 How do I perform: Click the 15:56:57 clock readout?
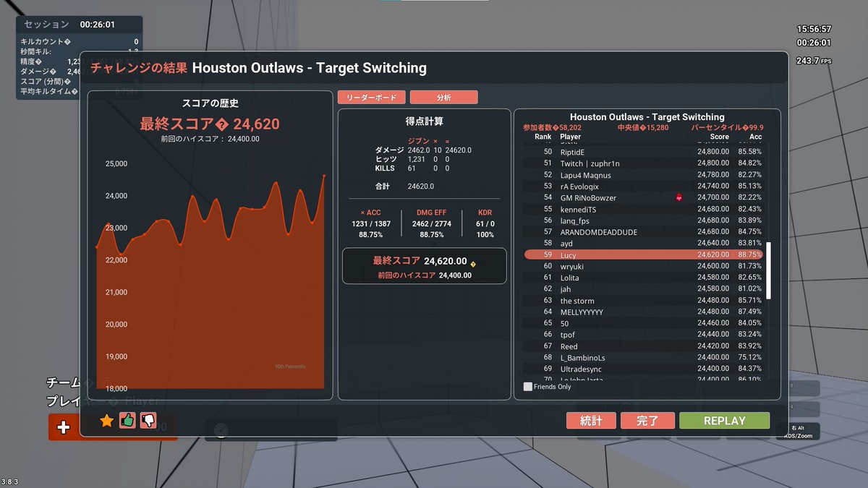point(814,30)
